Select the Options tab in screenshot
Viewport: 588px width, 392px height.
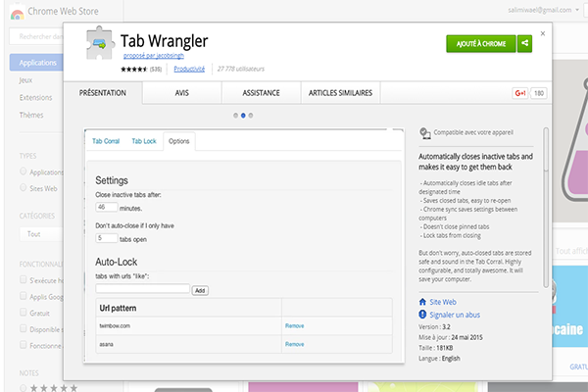pyautogui.click(x=179, y=141)
